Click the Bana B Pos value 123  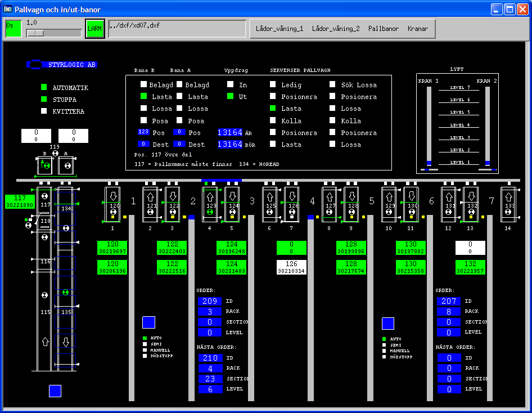coord(143,132)
